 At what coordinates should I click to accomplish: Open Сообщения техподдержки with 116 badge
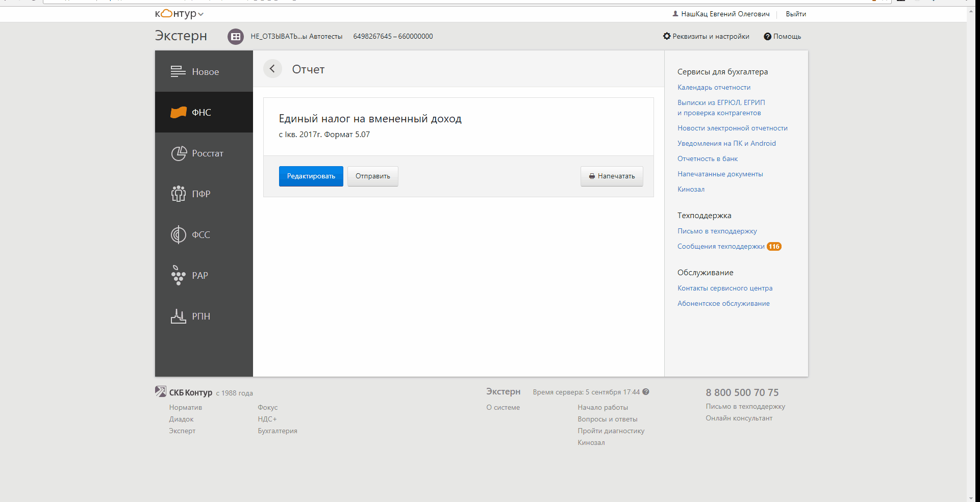(x=730, y=246)
